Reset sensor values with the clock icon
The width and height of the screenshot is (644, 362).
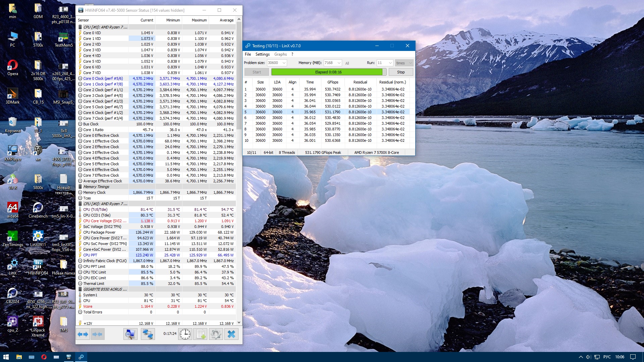(185, 334)
